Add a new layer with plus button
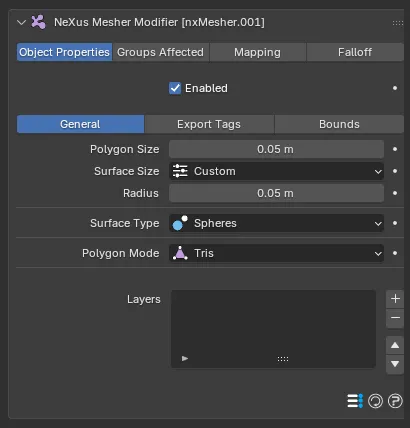Screen dimensions: 410x428 point(395,299)
